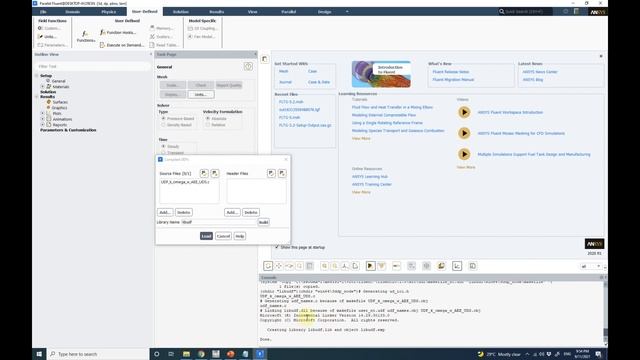Click second icon beside Source Files label
This screenshot has width=640, height=360.
point(215,173)
